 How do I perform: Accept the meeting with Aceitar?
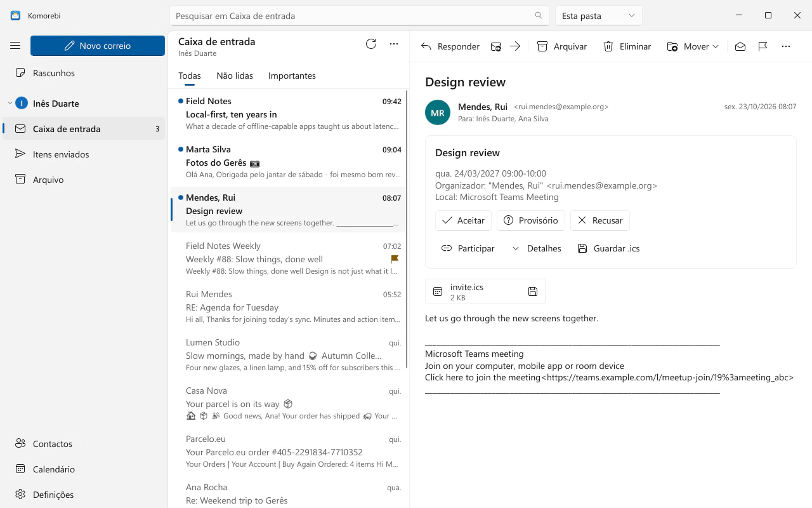[x=463, y=220]
